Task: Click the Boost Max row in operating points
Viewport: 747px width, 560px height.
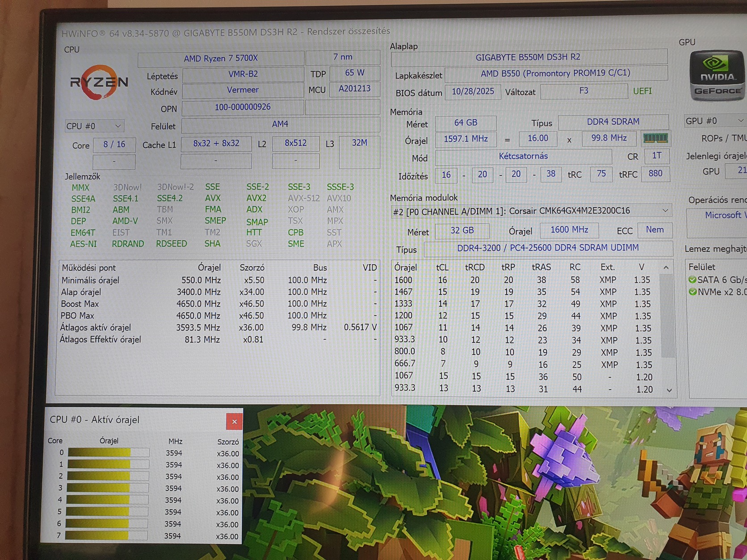Action: pyautogui.click(x=218, y=304)
